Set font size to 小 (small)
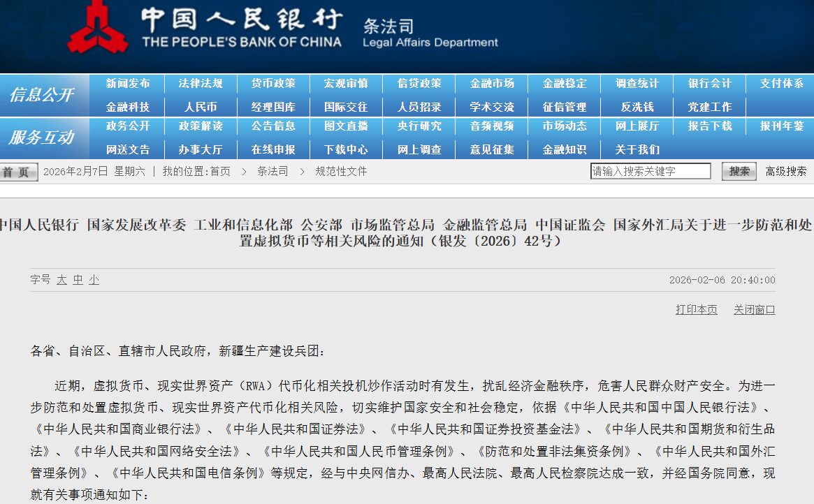 click(94, 280)
